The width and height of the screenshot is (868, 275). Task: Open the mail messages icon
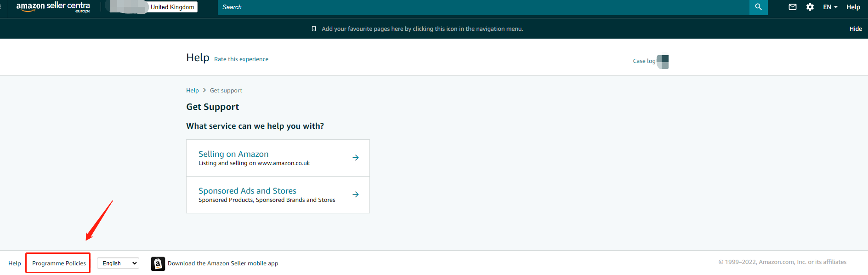(x=793, y=7)
